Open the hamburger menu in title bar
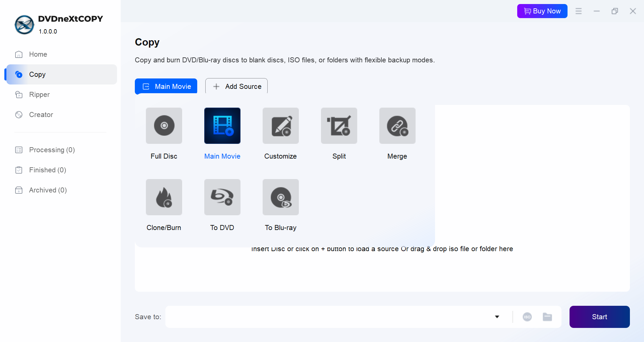 (579, 11)
